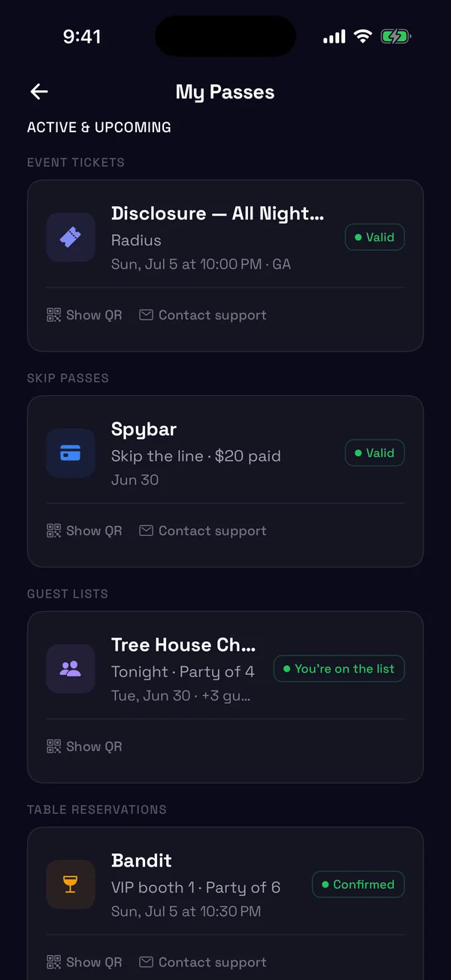Image resolution: width=451 pixels, height=980 pixels.
Task: Contact support about the Bandit reservation
Action: point(203,962)
